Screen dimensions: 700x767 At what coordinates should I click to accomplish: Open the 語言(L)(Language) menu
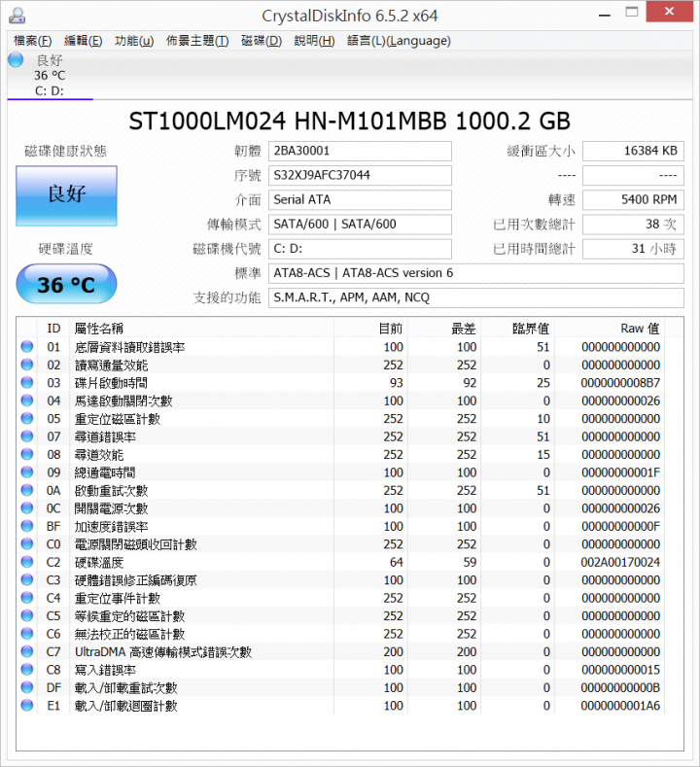[x=399, y=41]
